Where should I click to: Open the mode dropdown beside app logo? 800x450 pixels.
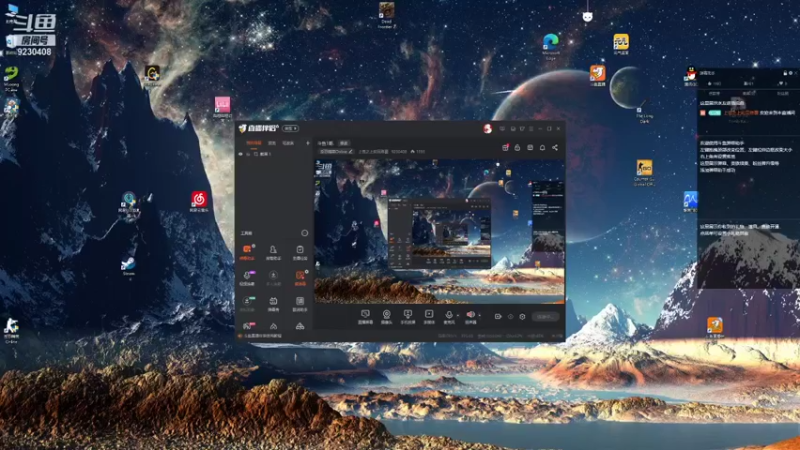point(291,129)
